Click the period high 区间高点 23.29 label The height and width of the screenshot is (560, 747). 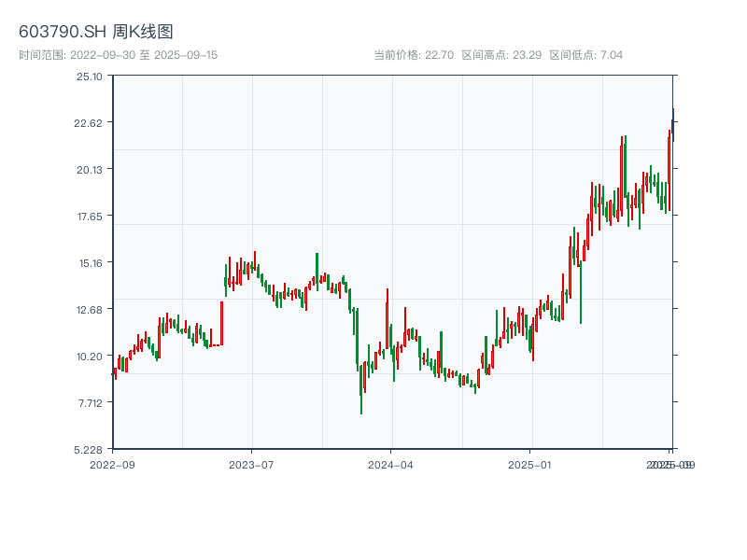tap(501, 55)
